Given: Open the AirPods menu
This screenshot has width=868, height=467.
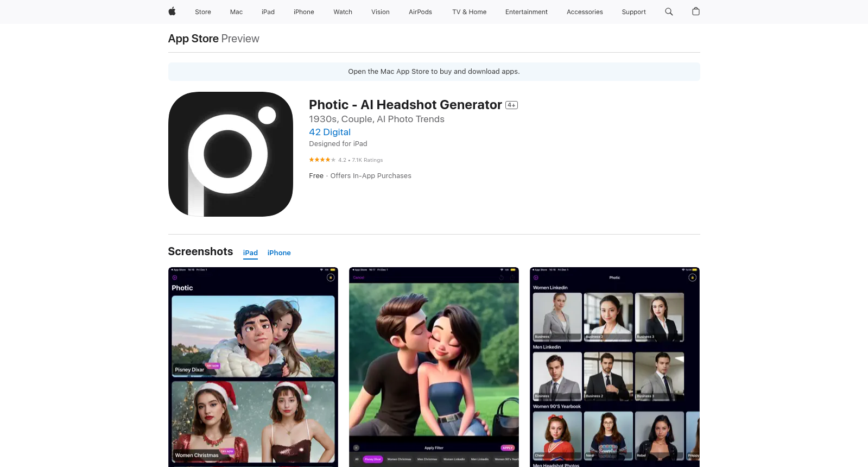Looking at the screenshot, I should (421, 12).
